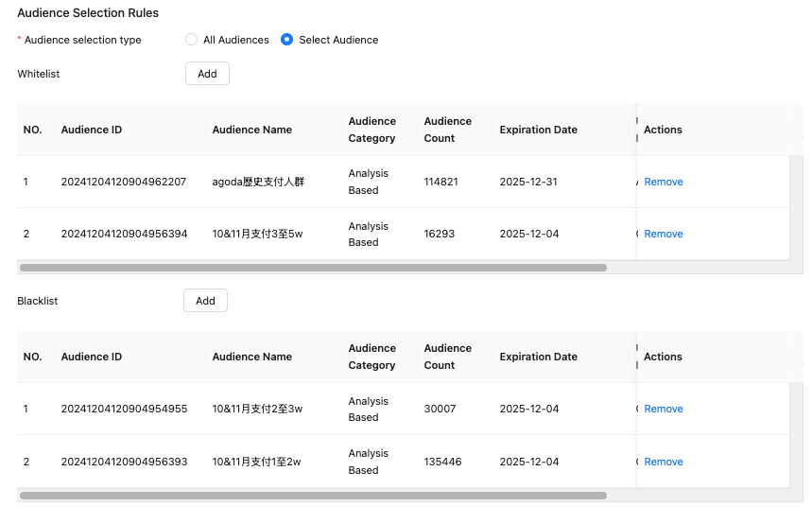Viewport: 812px width, 524px height.
Task: Click audience ID 20241204120904962207 cell
Action: (124, 182)
